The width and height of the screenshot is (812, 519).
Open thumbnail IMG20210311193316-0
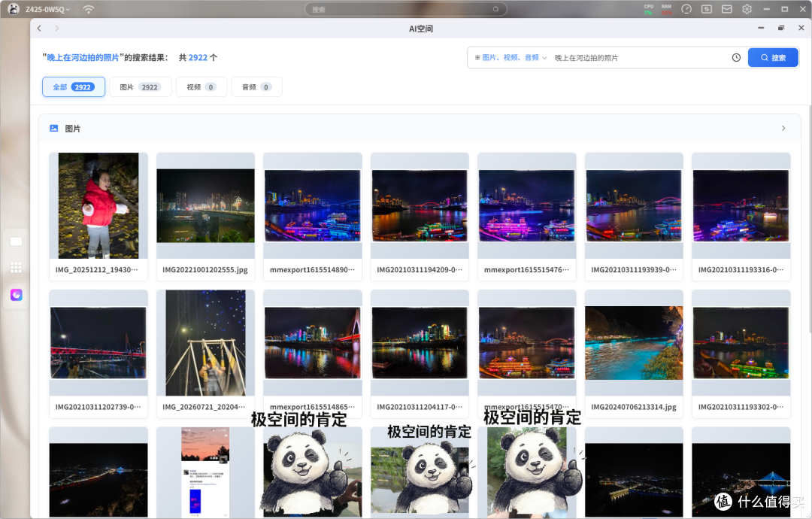coord(741,205)
